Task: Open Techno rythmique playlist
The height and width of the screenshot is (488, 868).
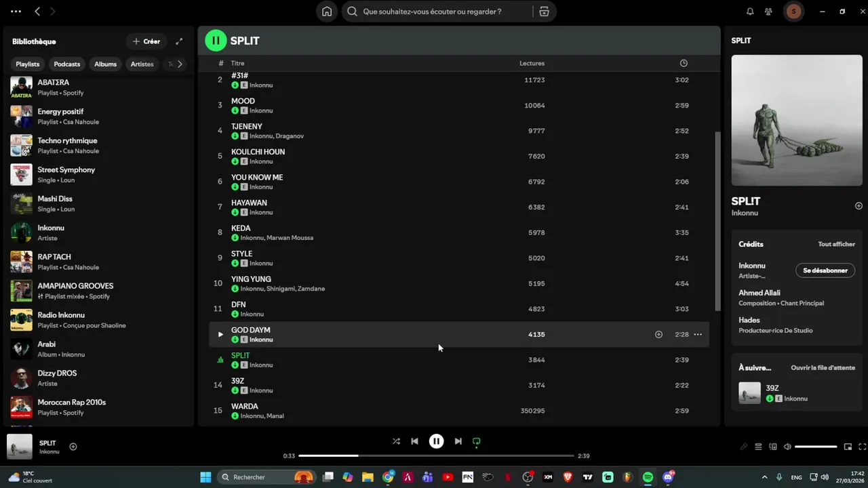Action: click(x=98, y=145)
